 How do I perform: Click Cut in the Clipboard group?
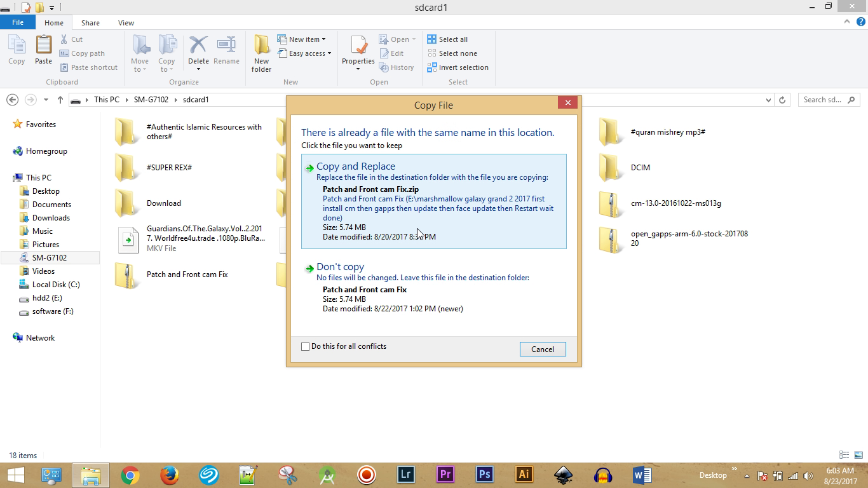point(71,39)
